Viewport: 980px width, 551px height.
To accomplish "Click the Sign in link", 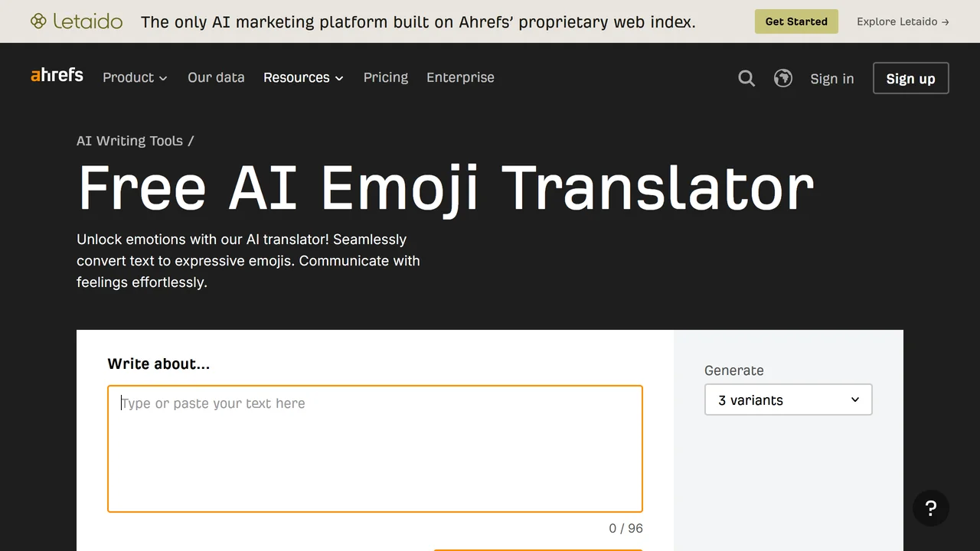I will click(x=832, y=78).
